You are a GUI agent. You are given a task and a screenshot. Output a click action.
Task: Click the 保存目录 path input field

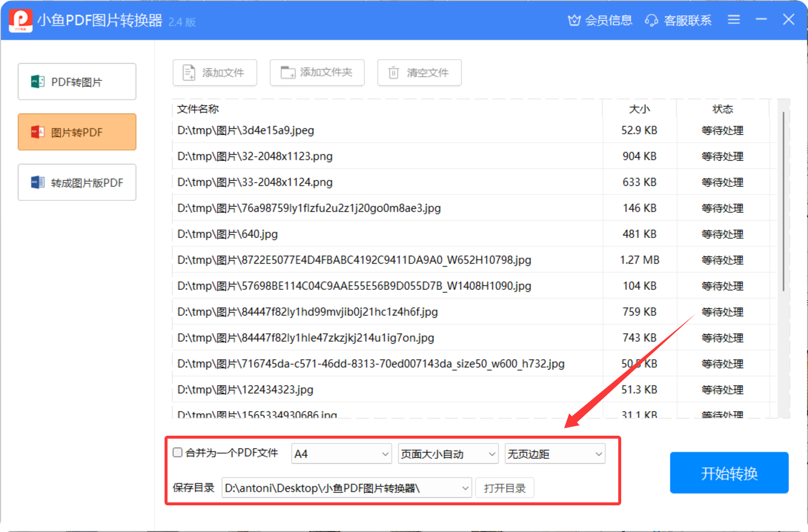click(346, 488)
